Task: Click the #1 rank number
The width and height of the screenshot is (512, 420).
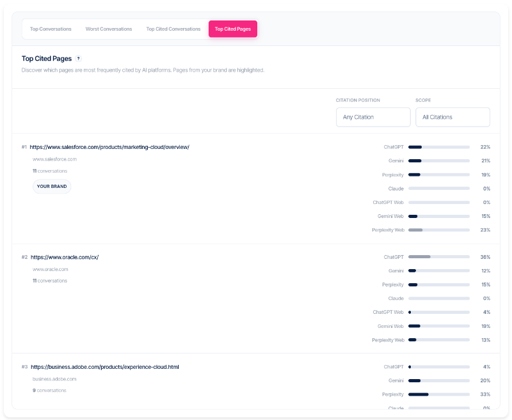Action: coord(24,147)
